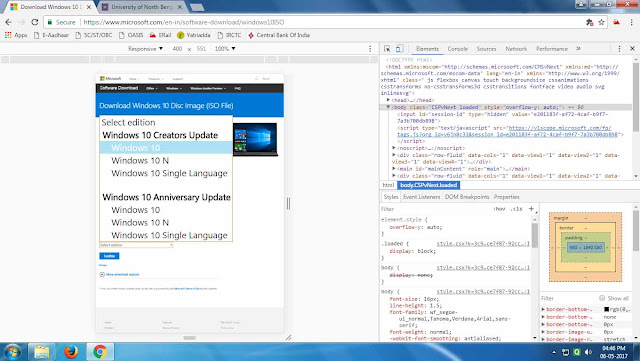
Task: Open the Chrome main menu
Action: click(x=632, y=22)
